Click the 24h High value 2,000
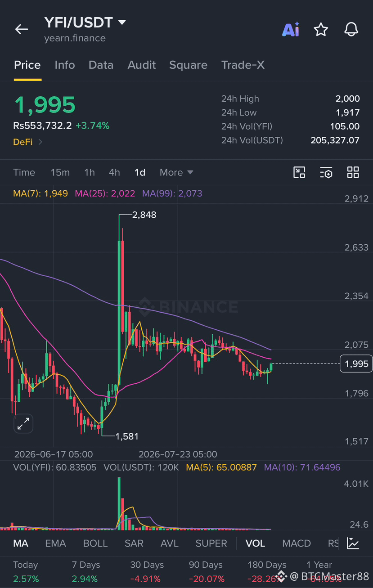 (x=347, y=99)
